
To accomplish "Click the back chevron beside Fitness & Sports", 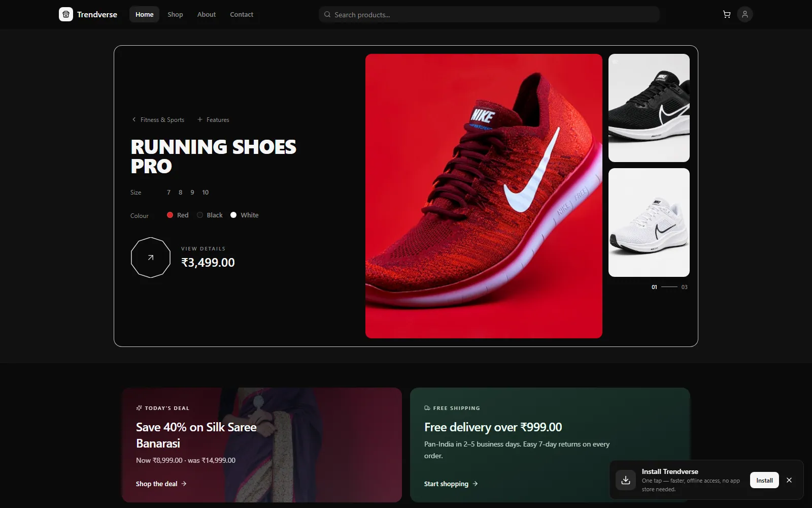I will click(x=134, y=120).
